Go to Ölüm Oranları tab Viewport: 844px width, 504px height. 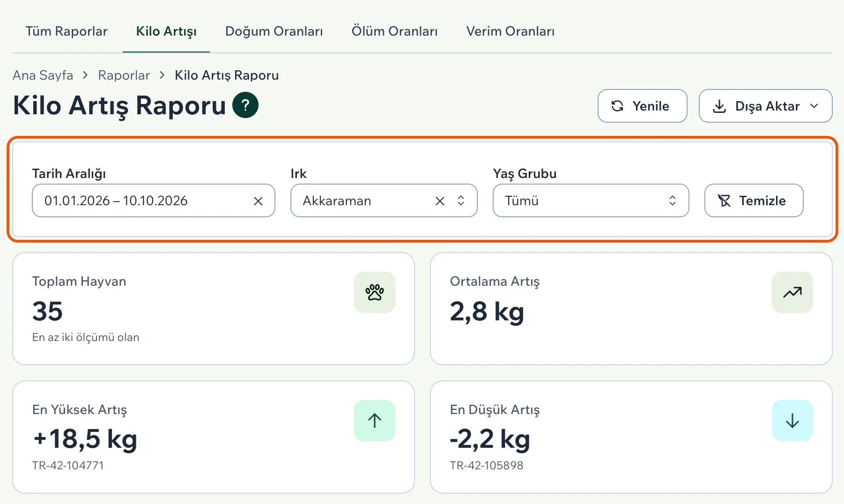tap(394, 31)
